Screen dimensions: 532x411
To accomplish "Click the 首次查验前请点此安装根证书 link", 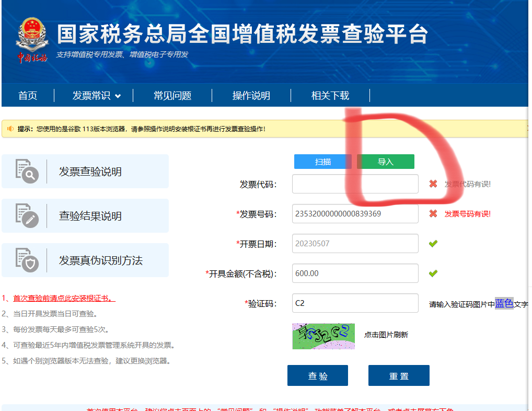I will [64, 298].
